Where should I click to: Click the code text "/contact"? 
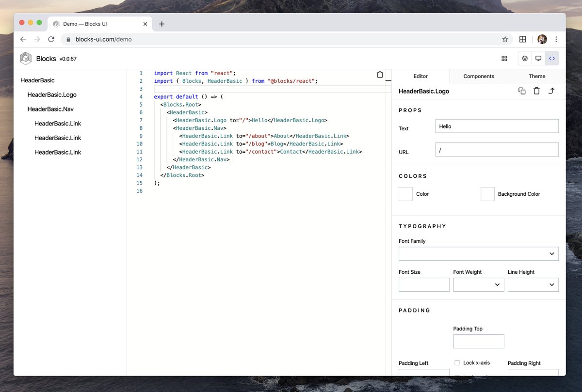coord(261,152)
